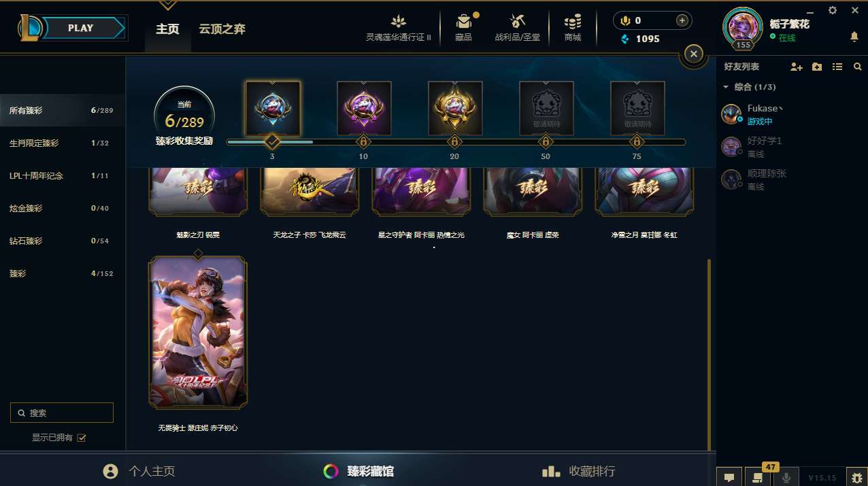Click the 搜索 search field
This screenshot has width=868, height=486.
point(62,413)
